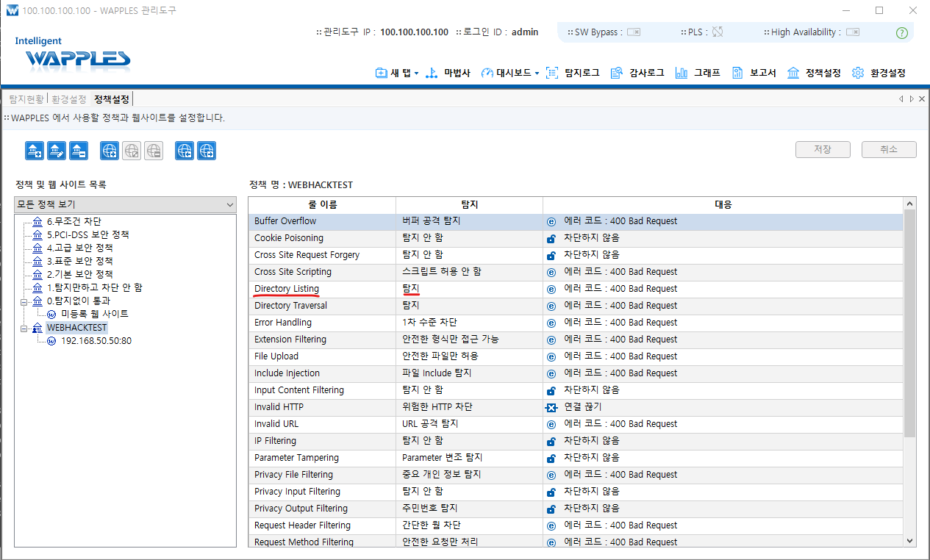The image size is (930, 560).
Task: Click the unlock icon in Cookie Poisoning row
Action: pos(551,238)
